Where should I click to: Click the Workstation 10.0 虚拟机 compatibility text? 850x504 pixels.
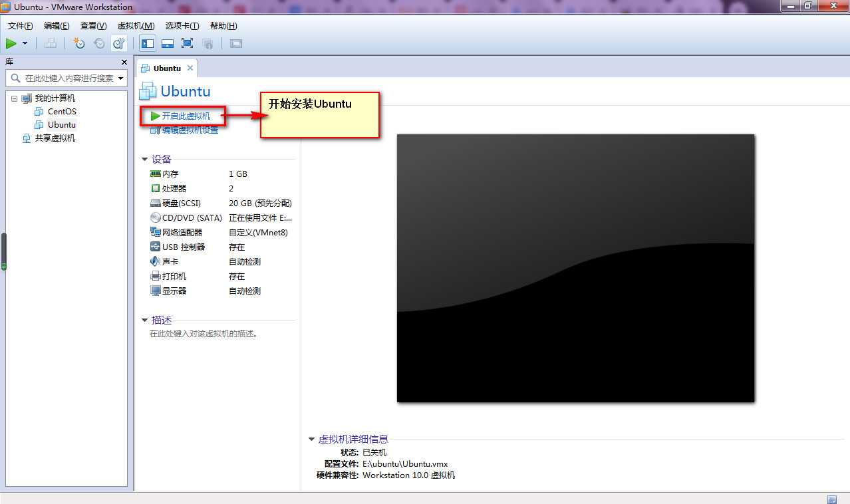click(409, 475)
